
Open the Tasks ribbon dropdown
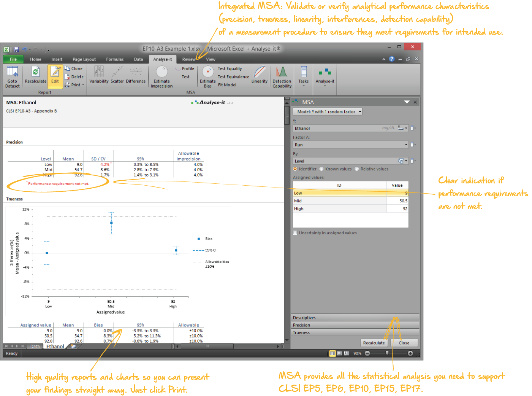point(304,77)
